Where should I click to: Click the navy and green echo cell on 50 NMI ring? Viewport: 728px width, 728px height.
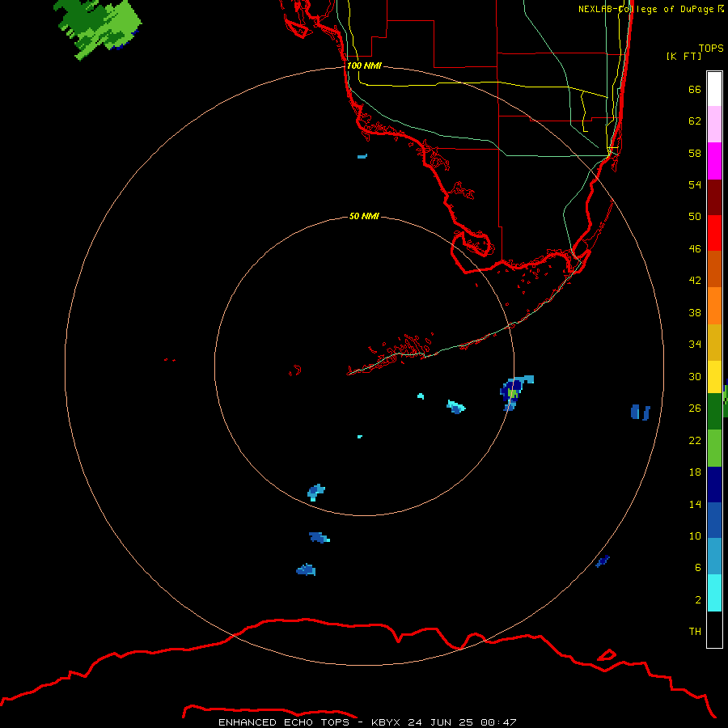(x=513, y=392)
